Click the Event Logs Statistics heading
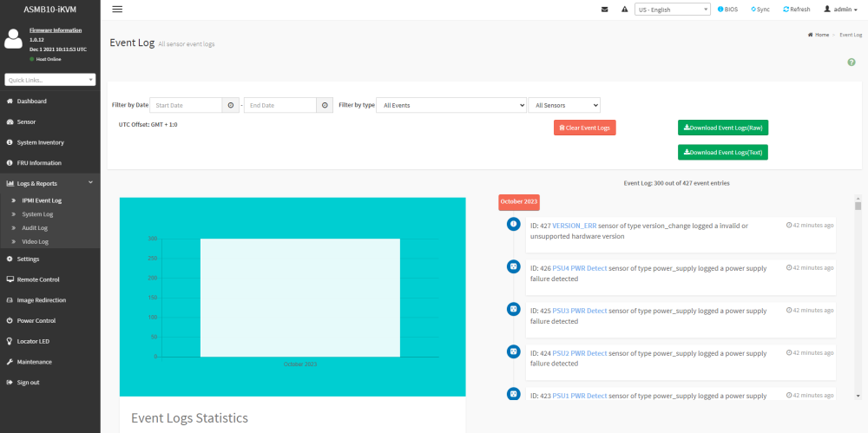The width and height of the screenshot is (868, 433). [189, 418]
